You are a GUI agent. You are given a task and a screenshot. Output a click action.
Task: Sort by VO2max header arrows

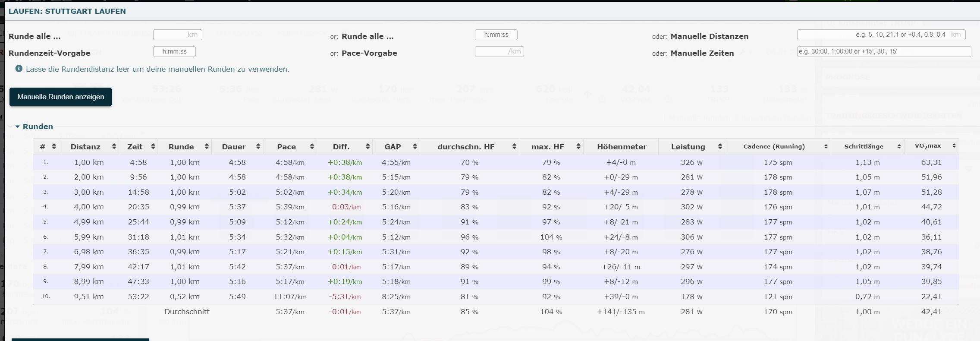[x=954, y=146]
